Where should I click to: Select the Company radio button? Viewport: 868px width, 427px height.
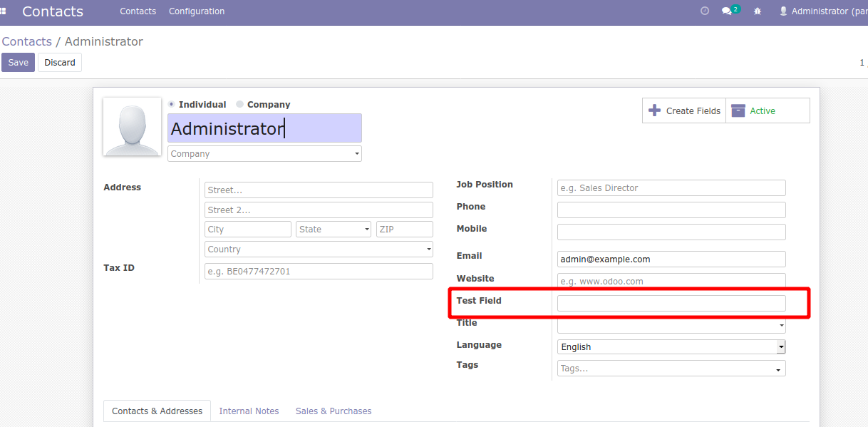(240, 104)
